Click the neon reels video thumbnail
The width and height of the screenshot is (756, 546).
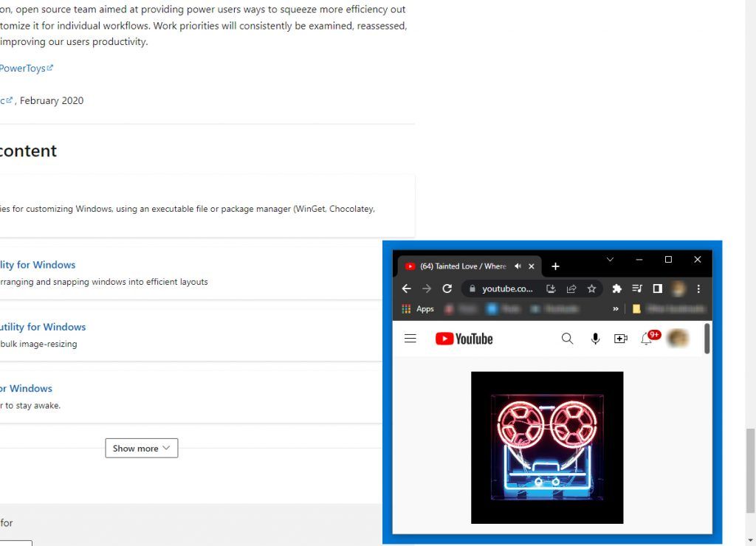[x=547, y=447]
